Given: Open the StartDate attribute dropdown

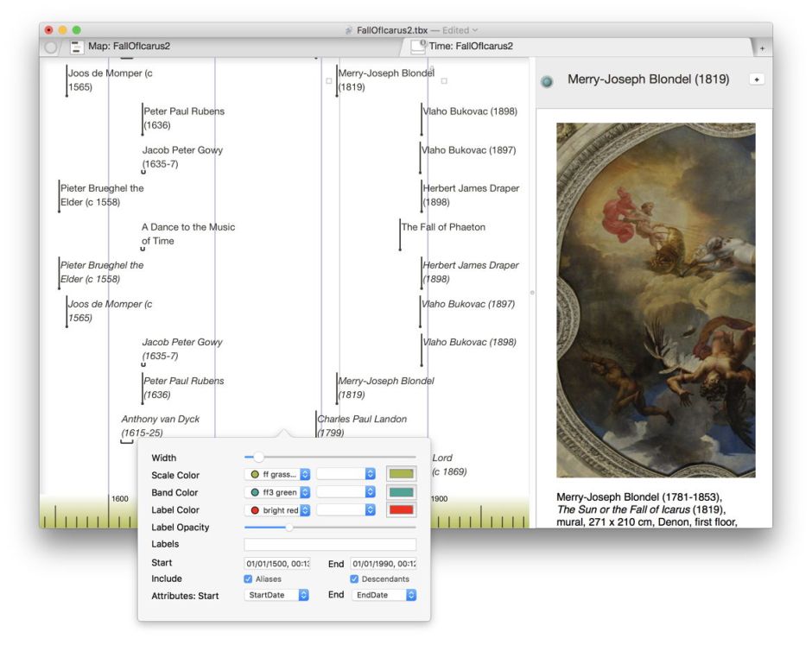Looking at the screenshot, I should [276, 595].
